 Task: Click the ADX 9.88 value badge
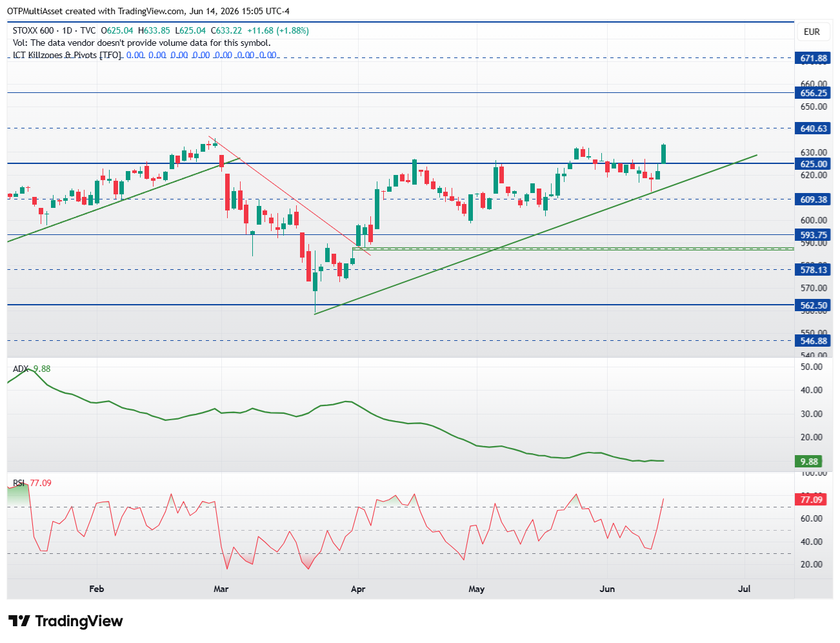pos(809,462)
